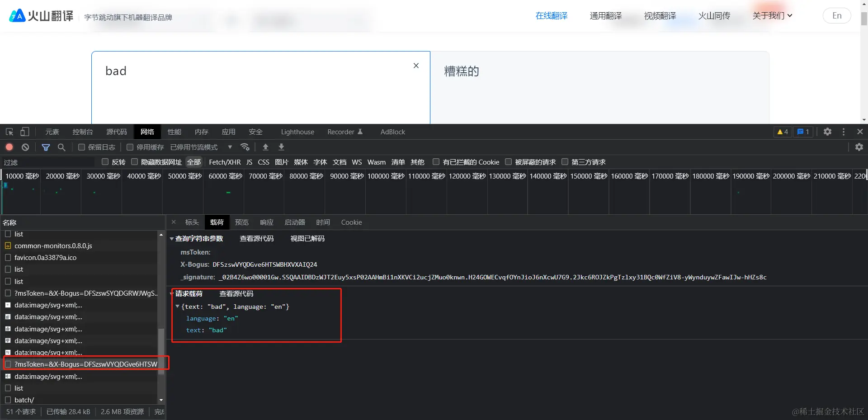The image size is (868, 420).
Task: Collapse the payload JSON object tree
Action: tap(178, 307)
